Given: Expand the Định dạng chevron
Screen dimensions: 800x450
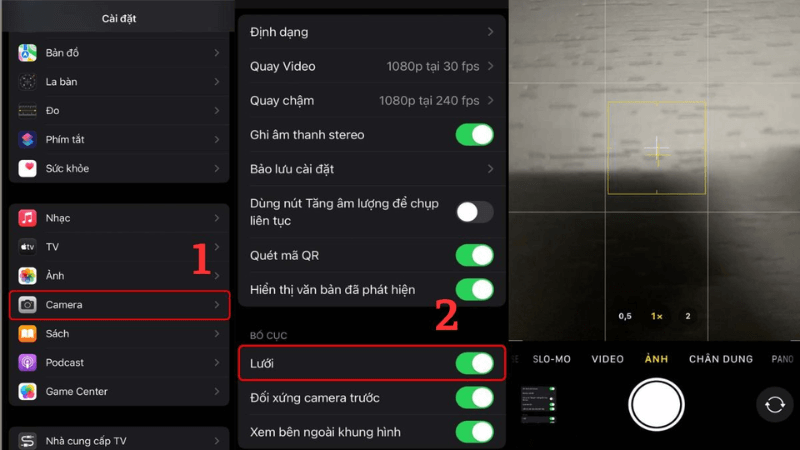Looking at the screenshot, I should (490, 32).
